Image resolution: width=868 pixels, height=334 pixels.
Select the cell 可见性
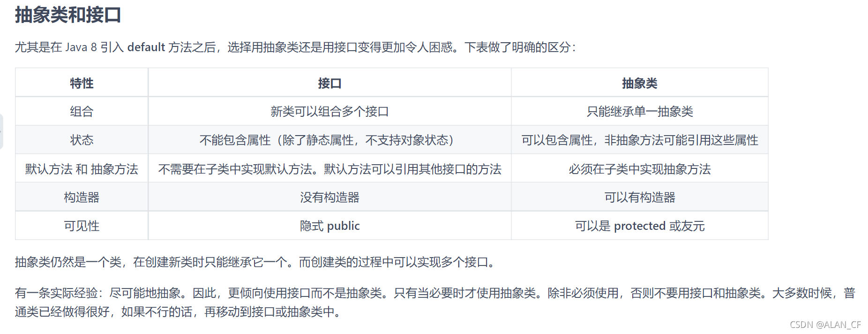pyautogui.click(x=82, y=226)
